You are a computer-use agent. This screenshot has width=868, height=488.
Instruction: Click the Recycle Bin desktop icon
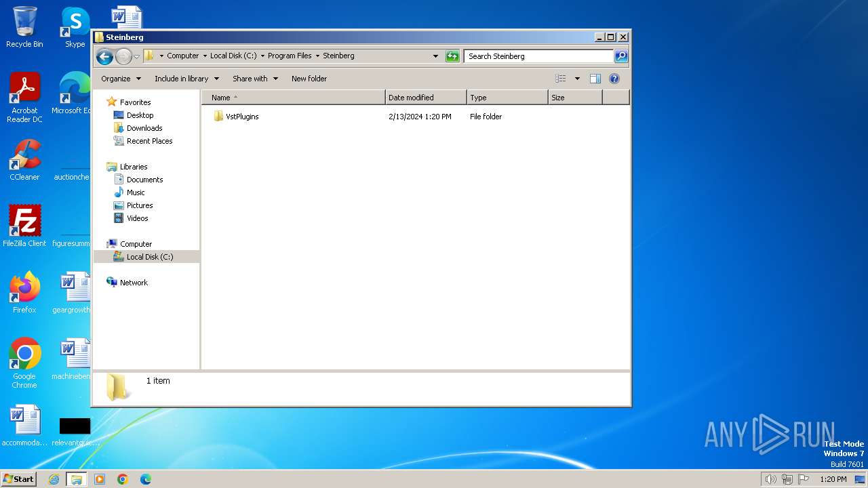click(x=24, y=27)
